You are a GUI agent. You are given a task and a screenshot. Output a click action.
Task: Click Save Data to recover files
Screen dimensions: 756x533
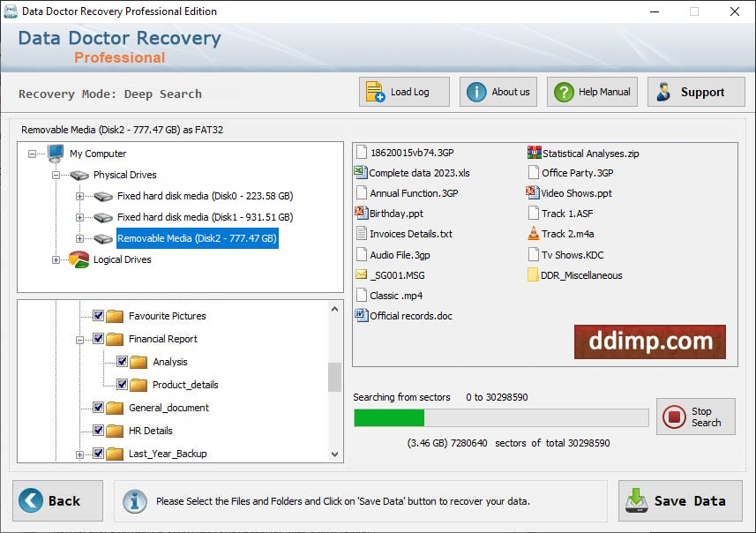679,500
